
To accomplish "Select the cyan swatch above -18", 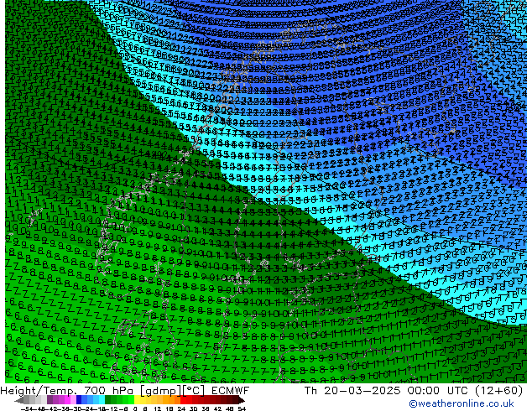I will (102, 399).
